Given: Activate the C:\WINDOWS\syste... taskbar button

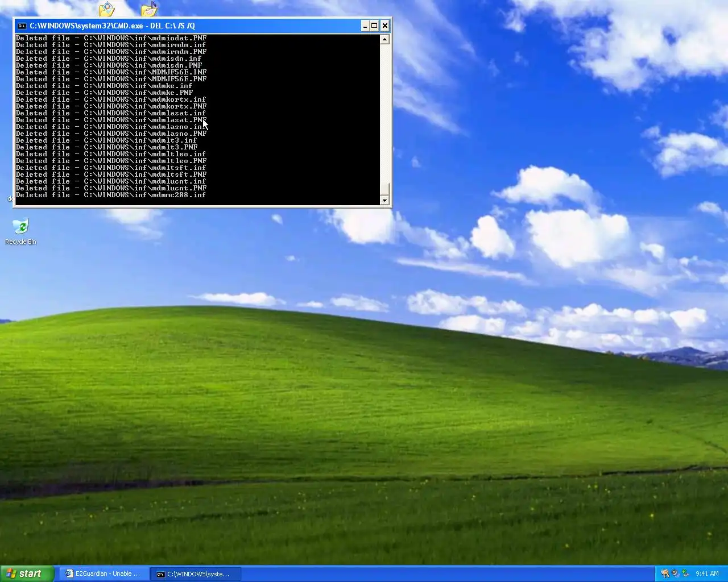Looking at the screenshot, I should click(x=196, y=574).
